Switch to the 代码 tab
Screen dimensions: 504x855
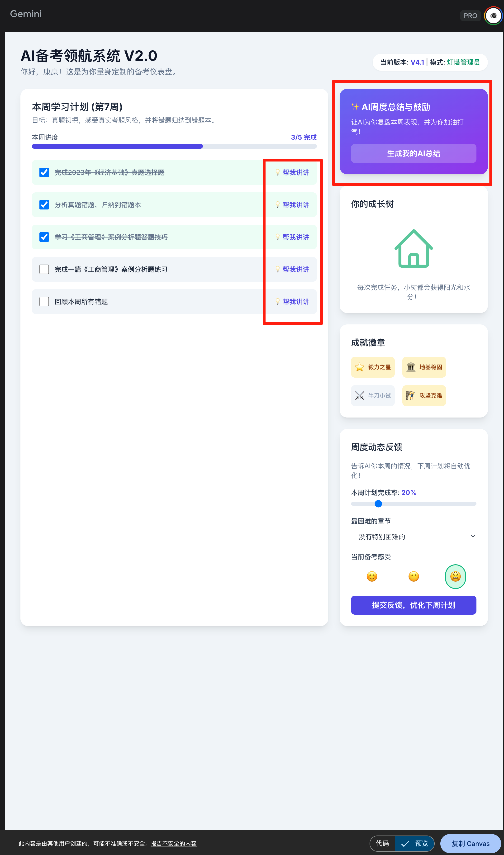[382, 843]
